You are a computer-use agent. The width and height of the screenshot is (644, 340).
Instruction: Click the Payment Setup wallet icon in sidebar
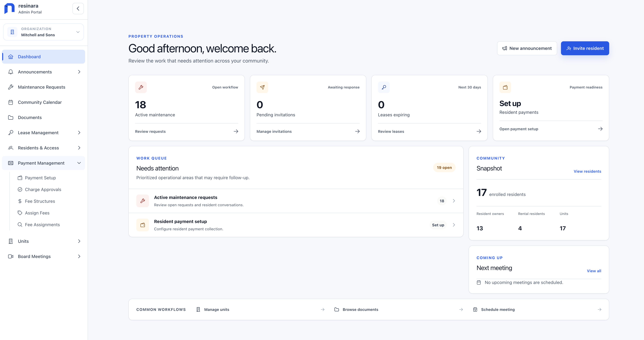20,178
